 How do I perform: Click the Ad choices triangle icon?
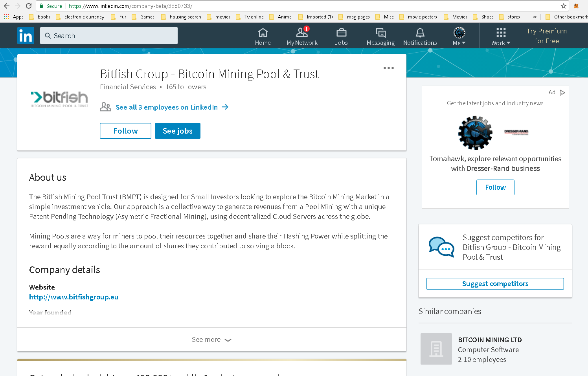click(x=562, y=93)
